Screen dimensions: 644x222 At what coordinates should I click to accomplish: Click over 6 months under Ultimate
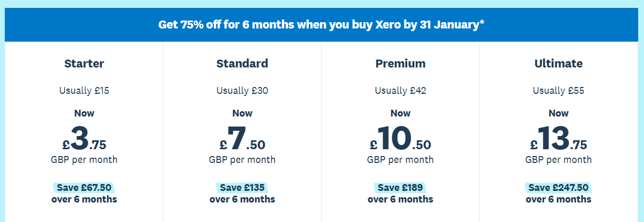pyautogui.click(x=558, y=199)
